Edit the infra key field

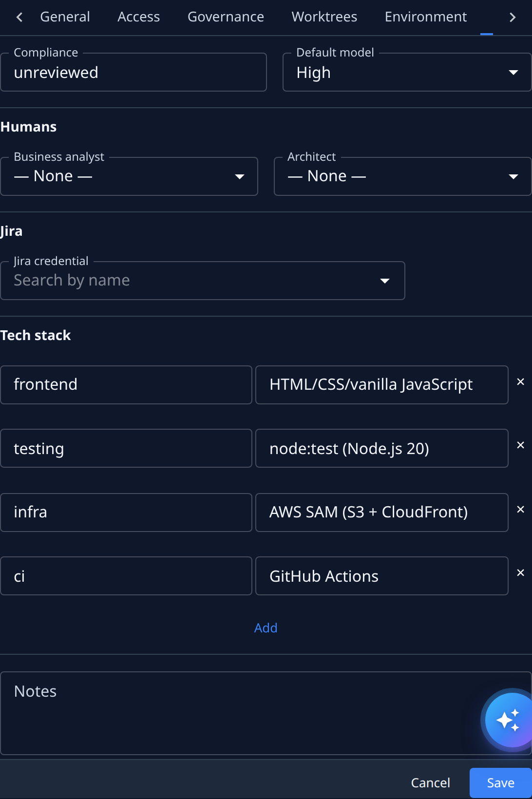126,513
